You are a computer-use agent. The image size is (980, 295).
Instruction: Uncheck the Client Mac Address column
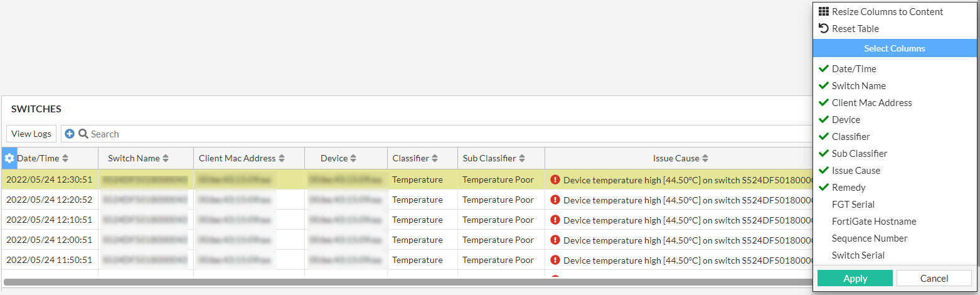pos(871,103)
